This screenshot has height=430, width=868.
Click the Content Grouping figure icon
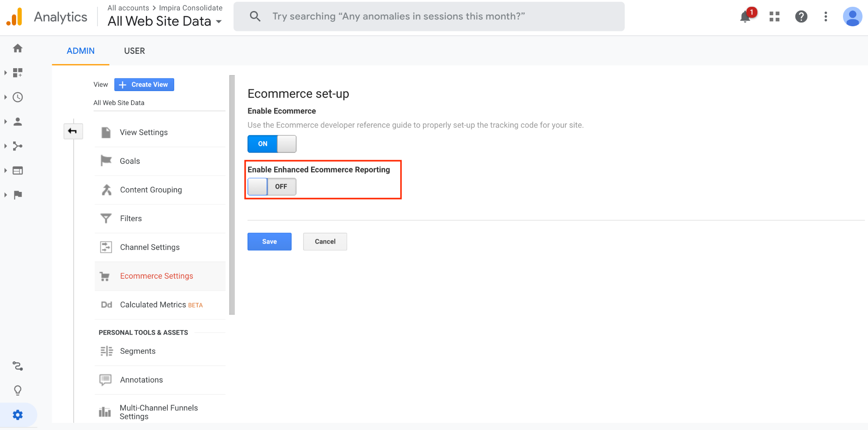point(106,190)
